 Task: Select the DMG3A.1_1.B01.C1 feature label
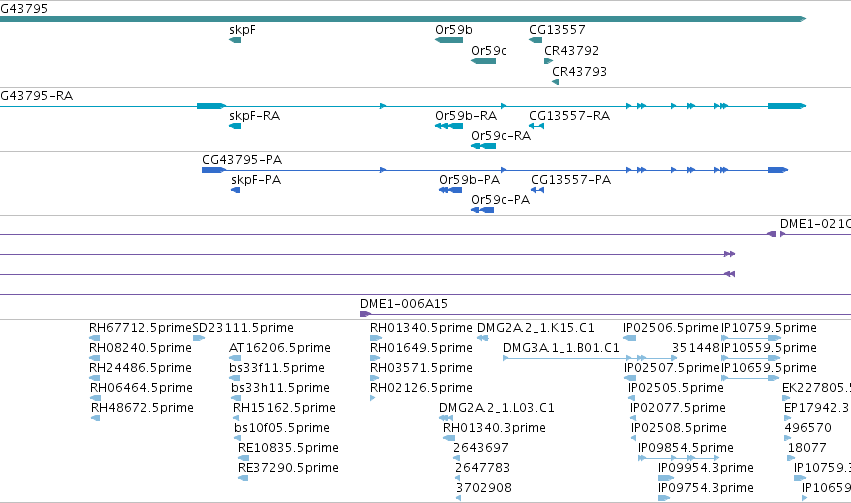click(561, 348)
